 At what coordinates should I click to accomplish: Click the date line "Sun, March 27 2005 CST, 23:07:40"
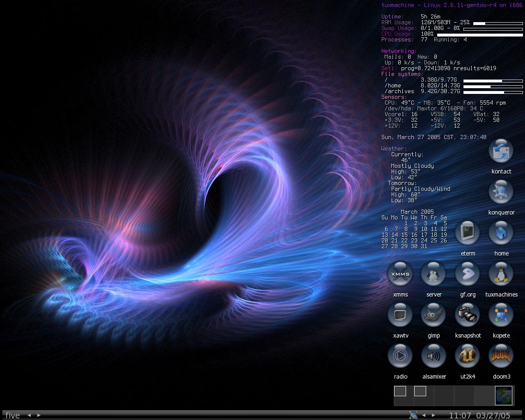(x=434, y=137)
